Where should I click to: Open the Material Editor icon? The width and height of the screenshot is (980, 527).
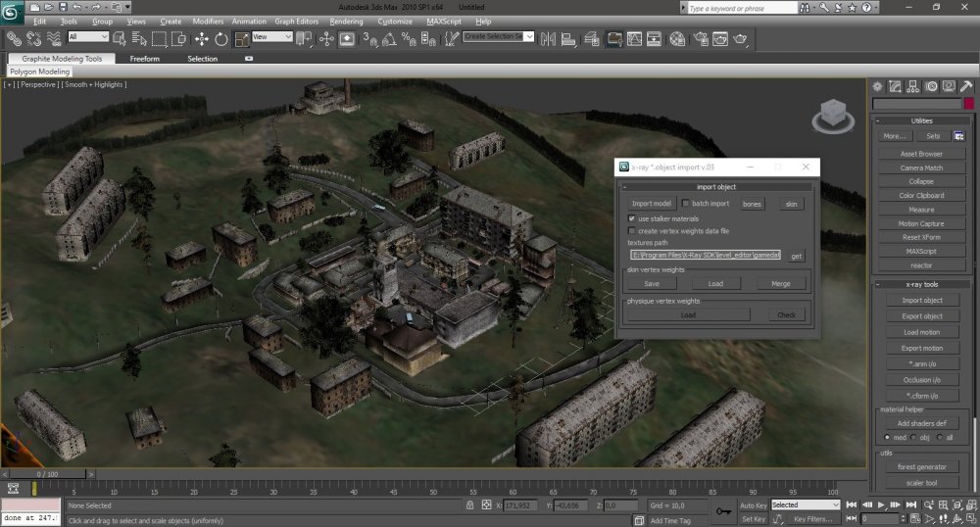pos(677,39)
